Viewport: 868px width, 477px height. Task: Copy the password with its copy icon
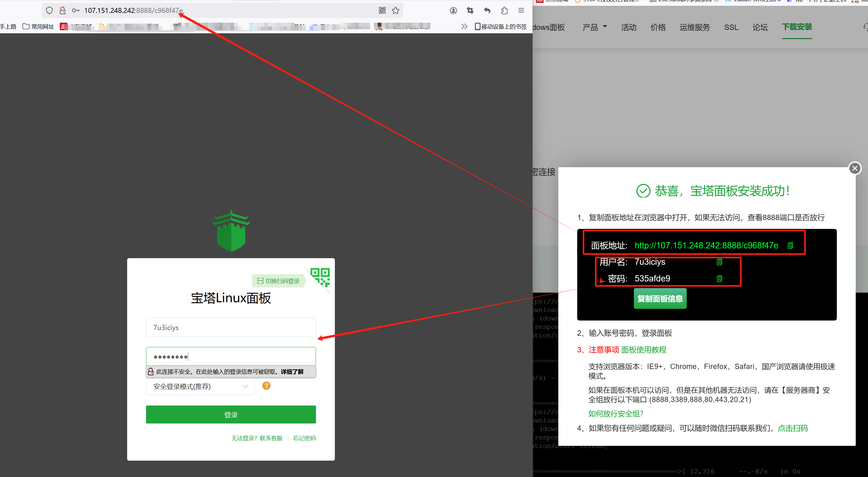click(719, 278)
